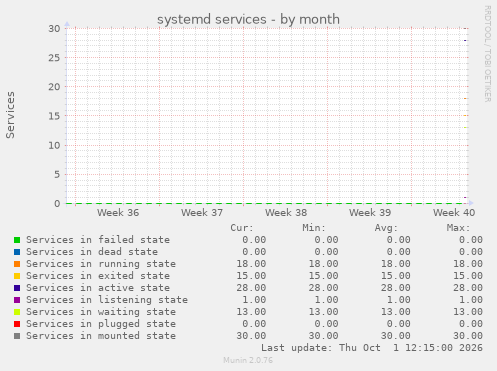Click the 'Max:' column header

coord(458,228)
